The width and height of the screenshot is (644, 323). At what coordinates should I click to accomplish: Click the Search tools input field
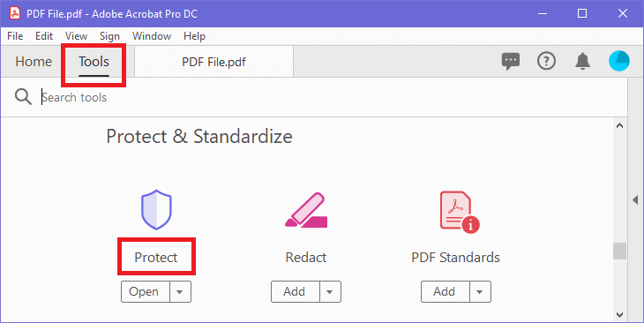328,97
